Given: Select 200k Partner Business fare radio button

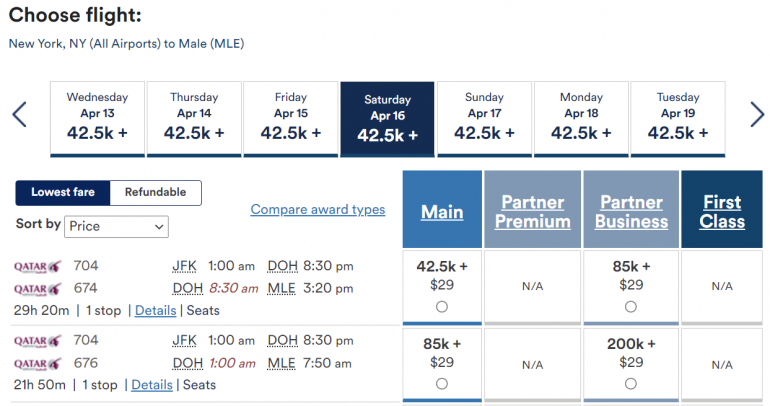Looking at the screenshot, I should (630, 383).
